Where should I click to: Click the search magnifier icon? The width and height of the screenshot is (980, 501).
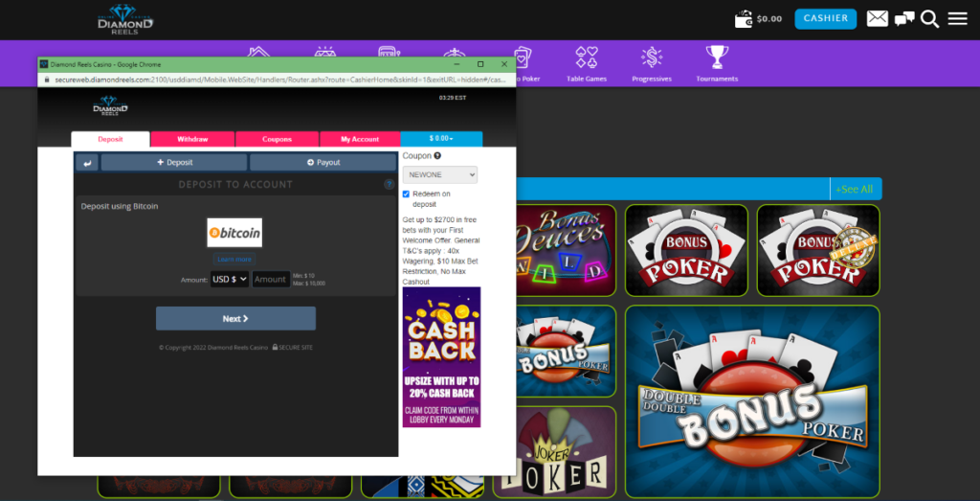point(930,19)
